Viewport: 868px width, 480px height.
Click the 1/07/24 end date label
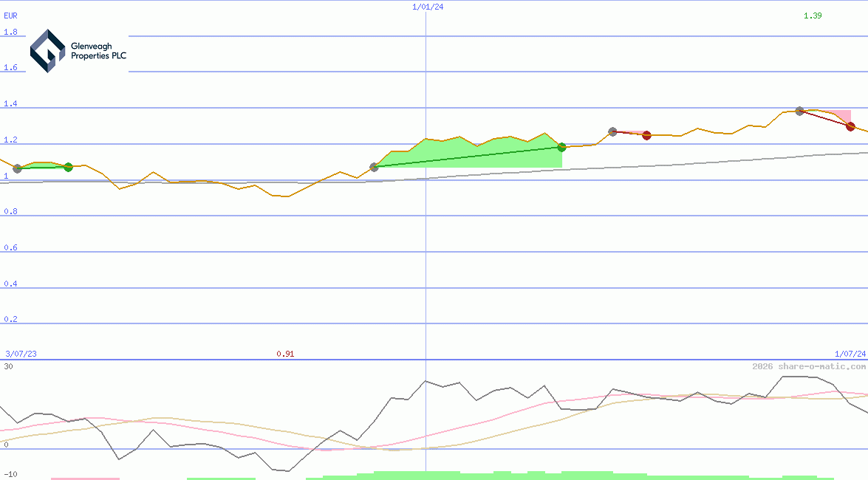850,354
